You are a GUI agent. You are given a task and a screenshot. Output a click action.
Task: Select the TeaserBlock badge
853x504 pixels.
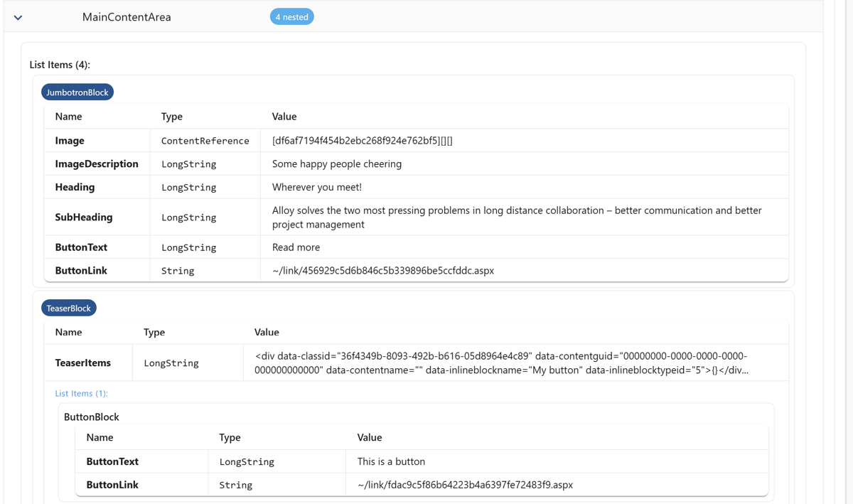click(x=68, y=308)
